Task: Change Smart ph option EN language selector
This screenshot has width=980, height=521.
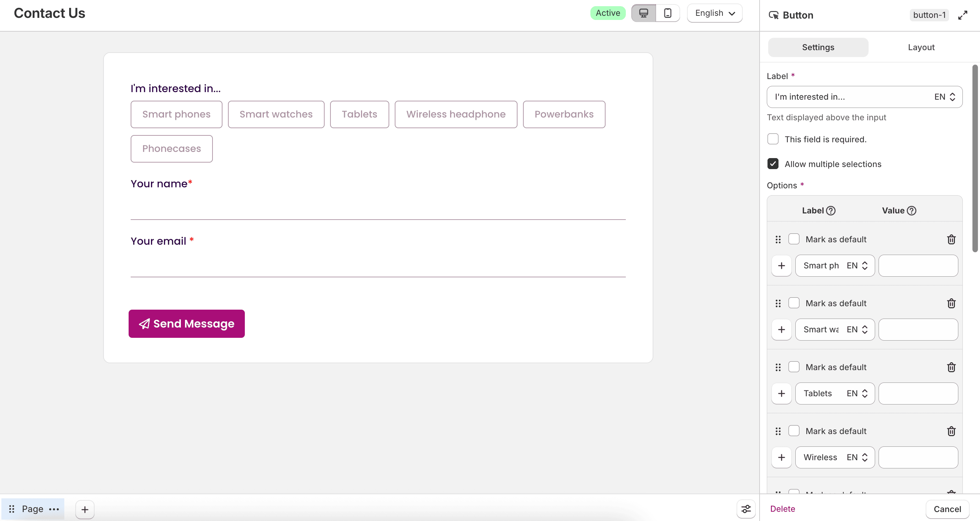Action: click(857, 265)
